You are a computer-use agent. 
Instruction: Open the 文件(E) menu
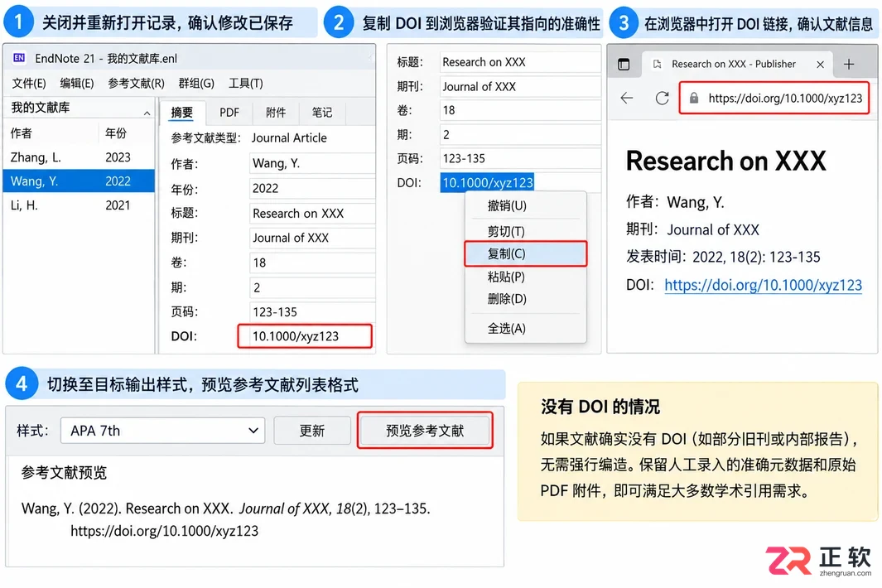coord(29,84)
